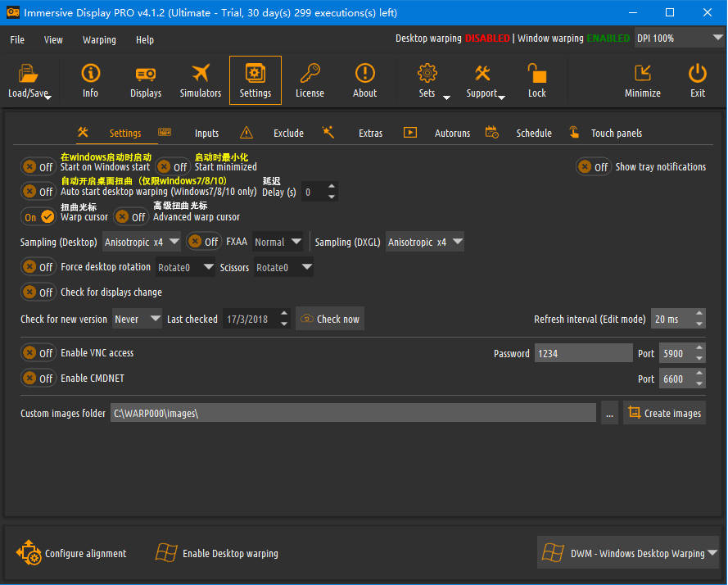The width and height of the screenshot is (728, 585).
Task: Toggle Start on Windows start switch
Action: click(38, 167)
